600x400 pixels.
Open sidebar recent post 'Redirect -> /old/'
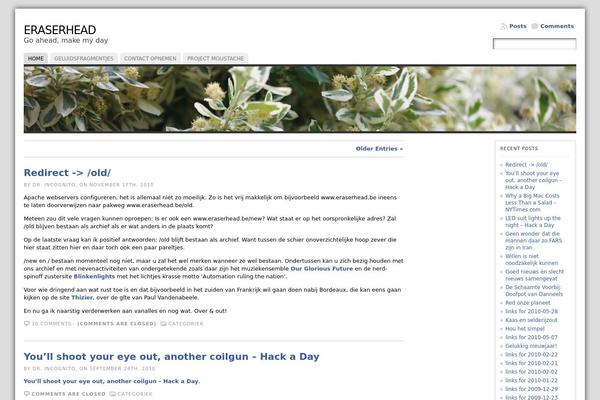526,165
